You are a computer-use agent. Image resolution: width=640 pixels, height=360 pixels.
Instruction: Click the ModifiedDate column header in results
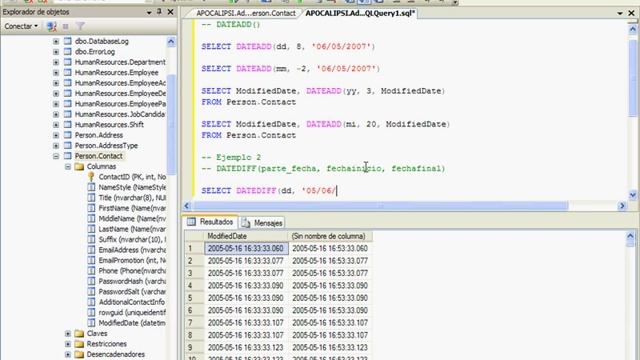pyautogui.click(x=246, y=236)
